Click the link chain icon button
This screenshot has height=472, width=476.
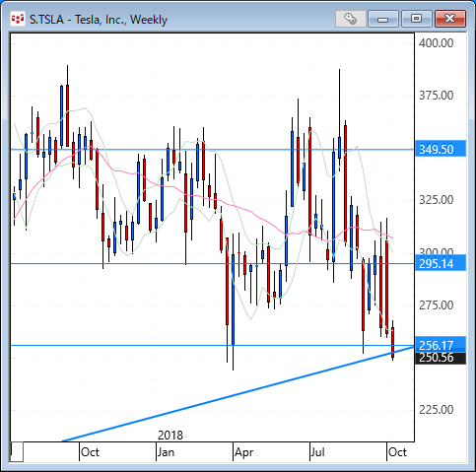tap(351, 19)
